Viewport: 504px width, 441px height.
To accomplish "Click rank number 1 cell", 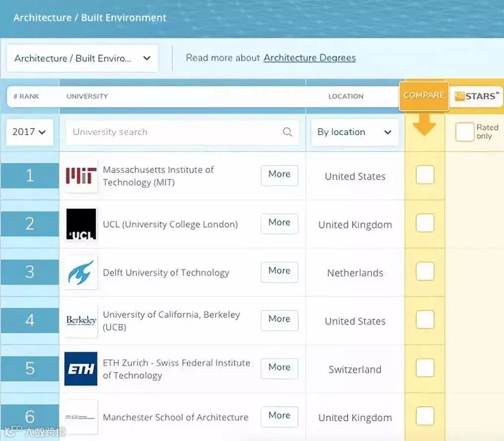I will [30, 176].
